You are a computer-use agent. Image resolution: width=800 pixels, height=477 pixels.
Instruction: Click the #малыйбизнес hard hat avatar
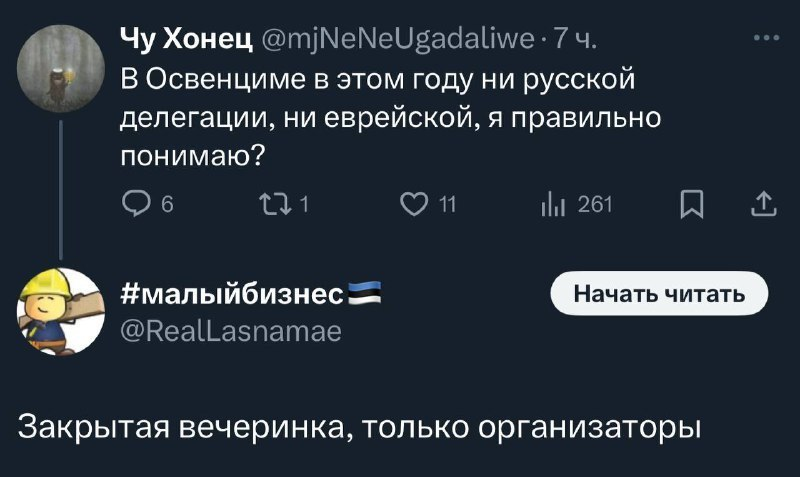(x=60, y=310)
